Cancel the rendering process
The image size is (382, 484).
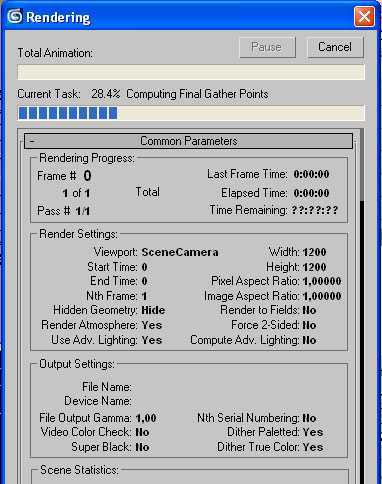click(335, 47)
